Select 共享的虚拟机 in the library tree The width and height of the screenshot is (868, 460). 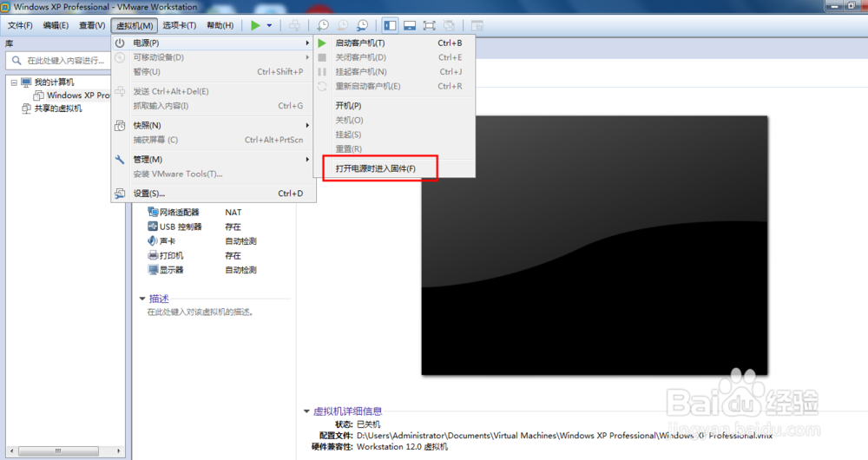pos(58,108)
